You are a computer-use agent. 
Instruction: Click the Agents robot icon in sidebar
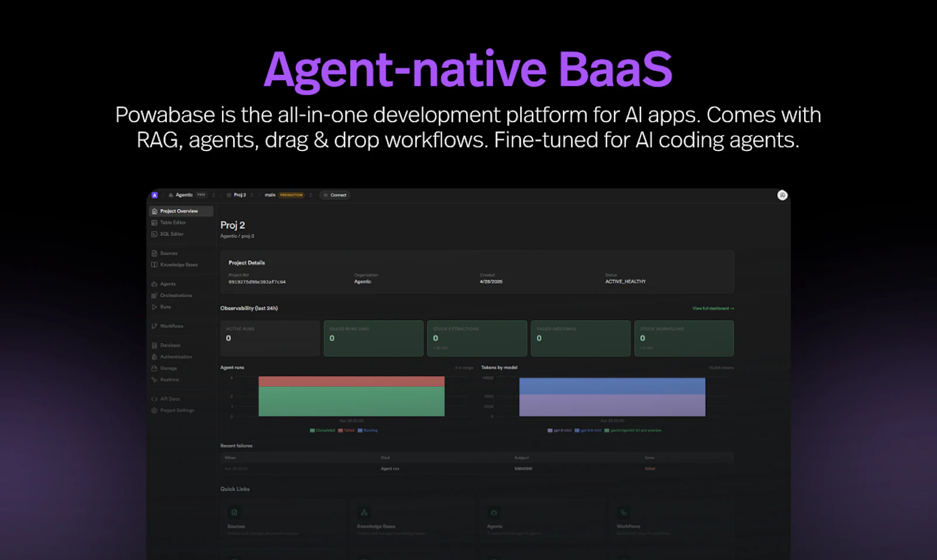pyautogui.click(x=155, y=284)
